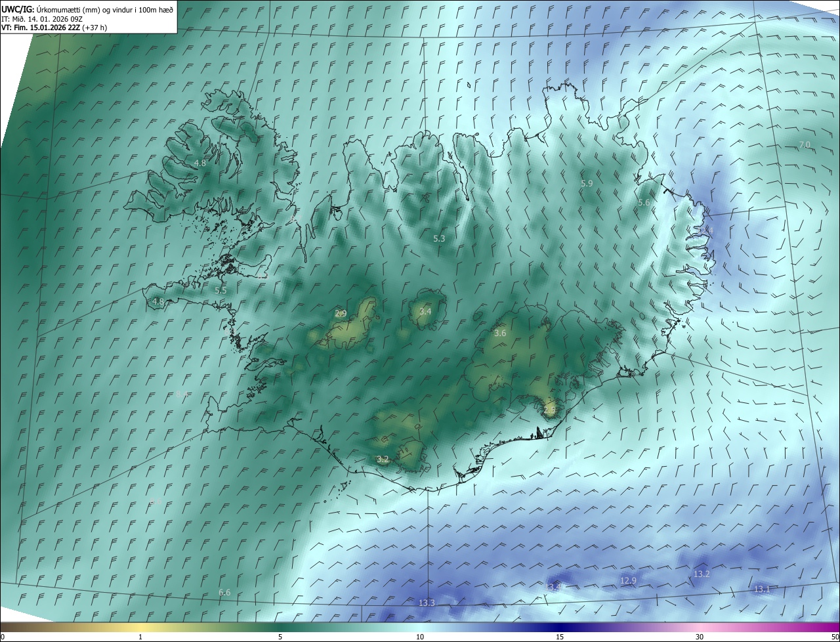Viewport: 840px width, 642px height.
Task: Click the 13.2 value label
Action: click(702, 574)
